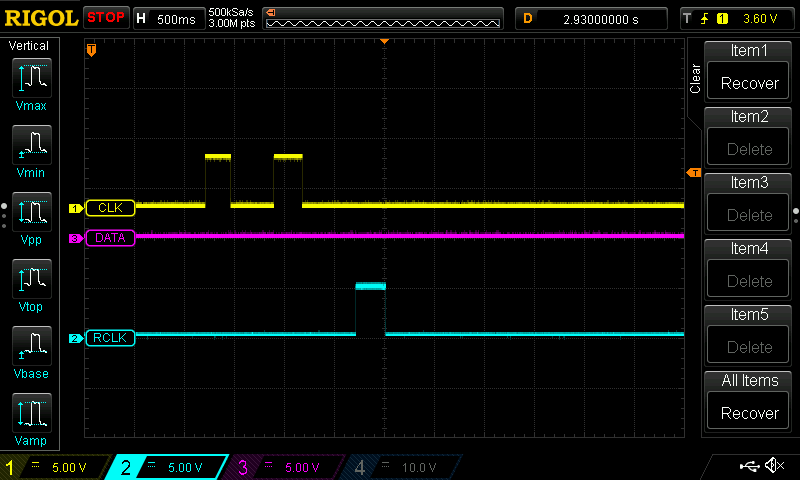The width and height of the screenshot is (800, 480).
Task: Open the Clear side tab
Action: [x=694, y=79]
